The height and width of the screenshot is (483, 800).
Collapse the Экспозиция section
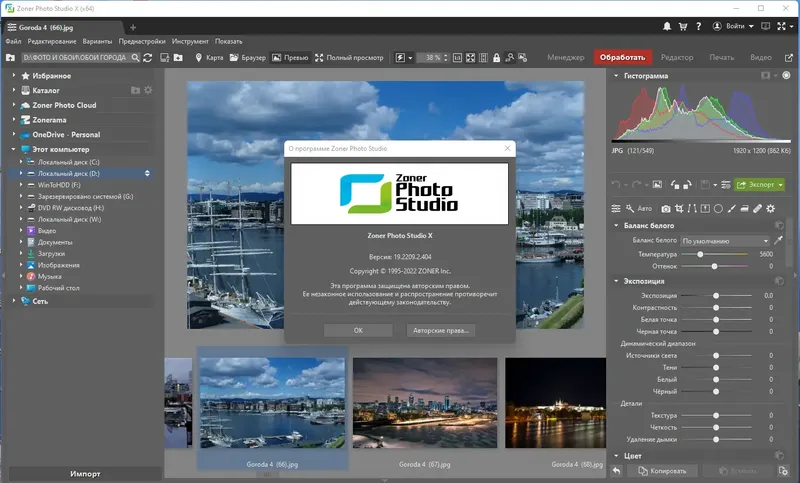616,281
